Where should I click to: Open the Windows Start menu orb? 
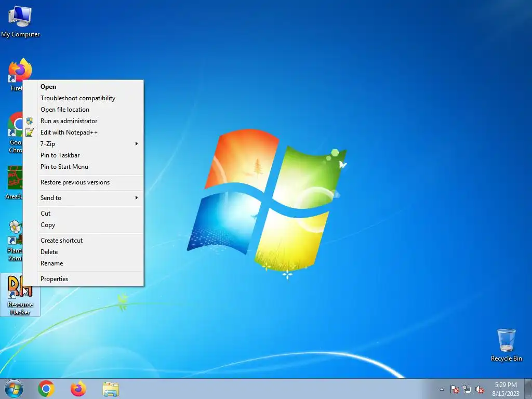pos(14,389)
